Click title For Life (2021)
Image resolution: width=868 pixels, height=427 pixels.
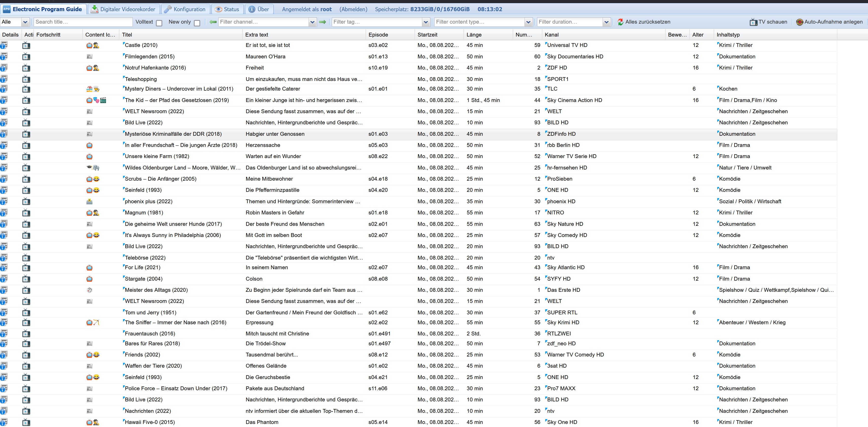pos(143,267)
